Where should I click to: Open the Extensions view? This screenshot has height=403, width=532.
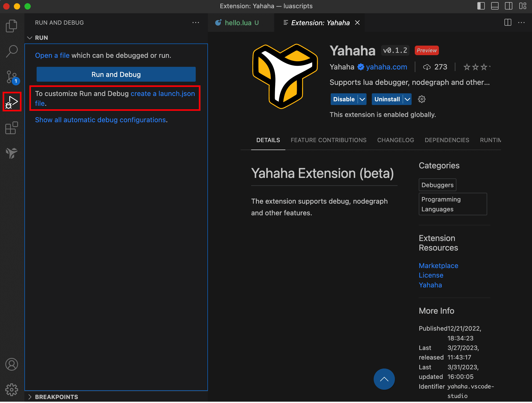11,128
